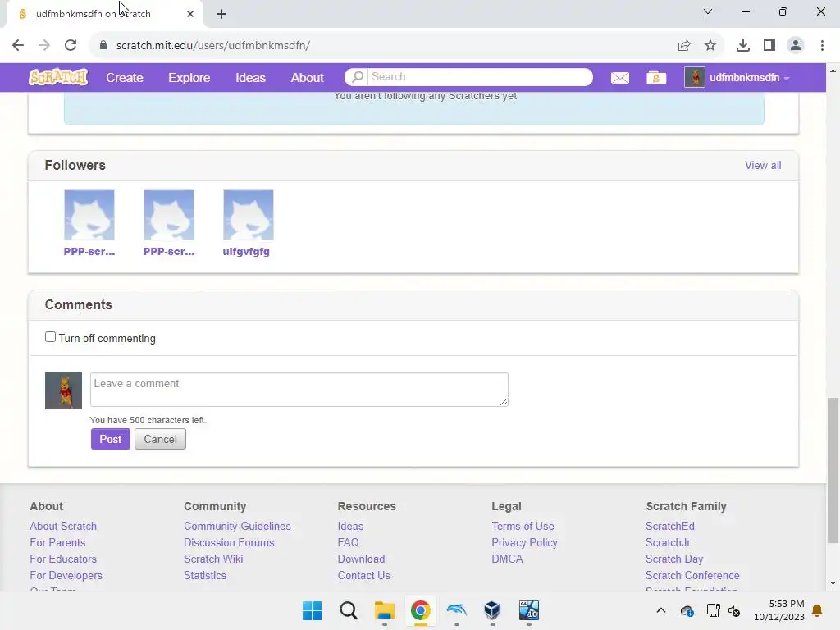Screen dimensions: 840x630
Task: Click the Scratch logo
Action: point(58,78)
